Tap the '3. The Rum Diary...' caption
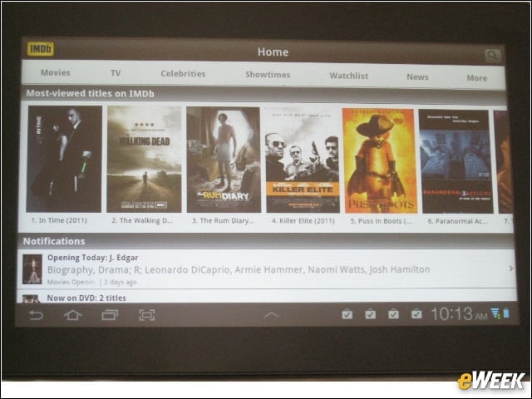 [x=223, y=221]
